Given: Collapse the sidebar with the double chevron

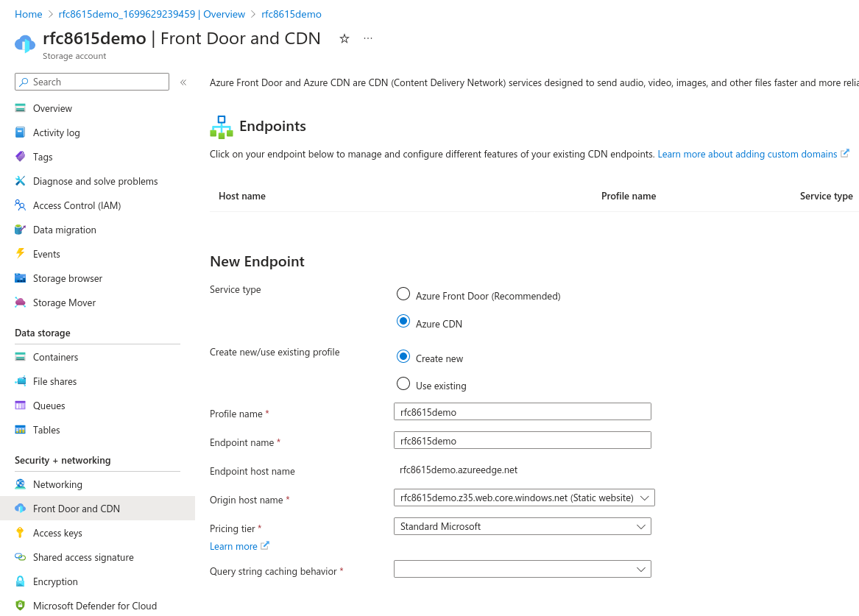Looking at the screenshot, I should (x=183, y=82).
